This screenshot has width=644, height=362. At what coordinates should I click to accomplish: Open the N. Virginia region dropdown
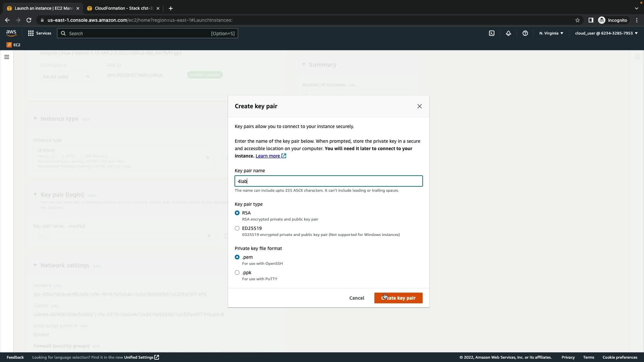tap(551, 33)
